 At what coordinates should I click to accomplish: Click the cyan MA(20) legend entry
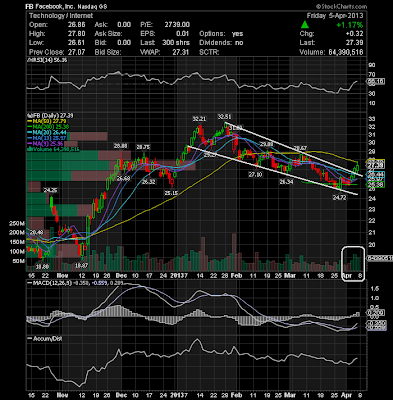tap(48, 133)
